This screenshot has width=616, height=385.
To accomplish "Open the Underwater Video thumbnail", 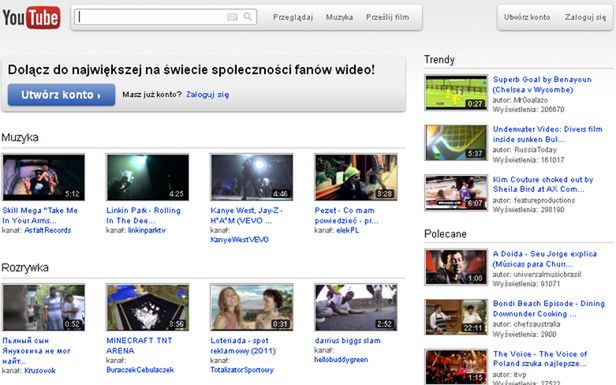I will pos(456,143).
